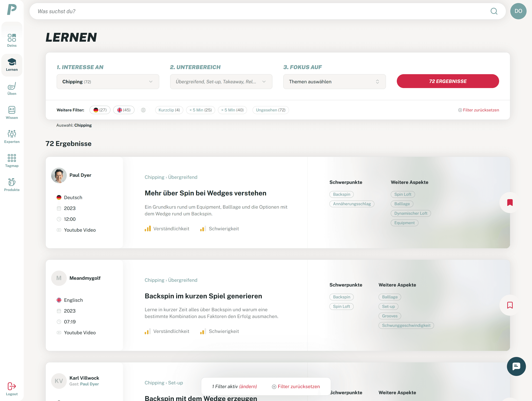Select the Wissen A-Z icon
The width and height of the screenshot is (532, 401).
click(12, 112)
